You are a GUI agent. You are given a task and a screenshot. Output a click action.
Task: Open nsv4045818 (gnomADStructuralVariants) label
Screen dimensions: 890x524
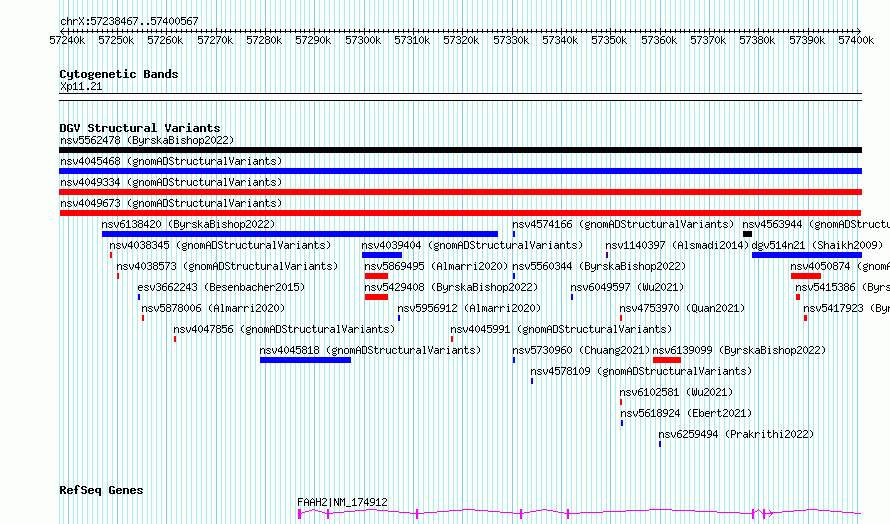(x=370, y=350)
